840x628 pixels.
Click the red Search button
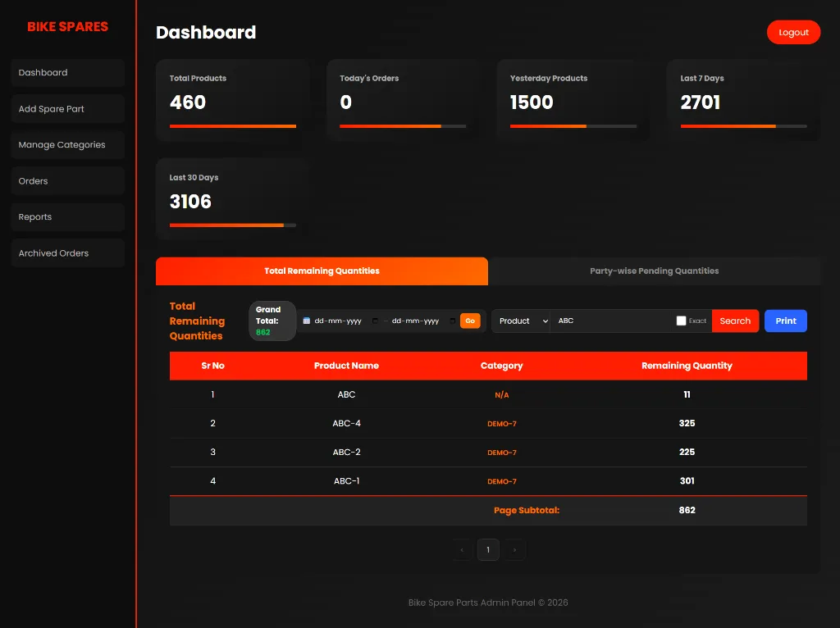pyautogui.click(x=735, y=321)
